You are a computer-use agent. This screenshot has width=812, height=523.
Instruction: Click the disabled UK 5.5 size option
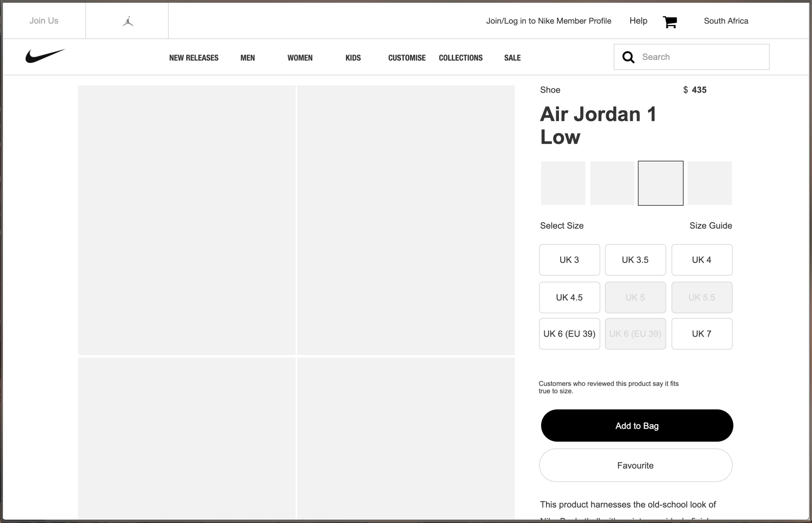point(702,297)
